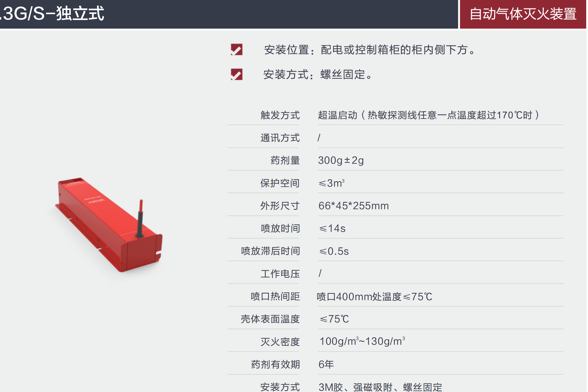The width and height of the screenshot is (588, 392).
Task: Select the 自动气体灭火装置 red header label
Action: click(x=523, y=14)
